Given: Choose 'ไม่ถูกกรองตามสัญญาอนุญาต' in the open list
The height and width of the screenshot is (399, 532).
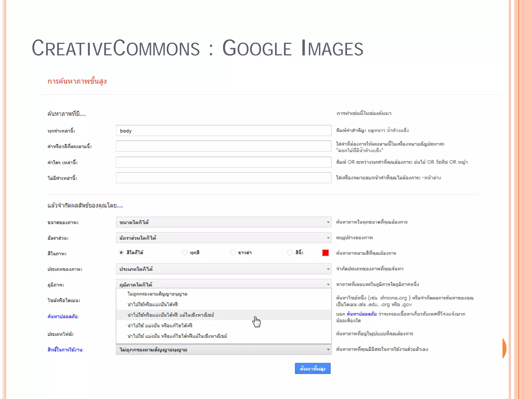Looking at the screenshot, I should click(224, 294).
